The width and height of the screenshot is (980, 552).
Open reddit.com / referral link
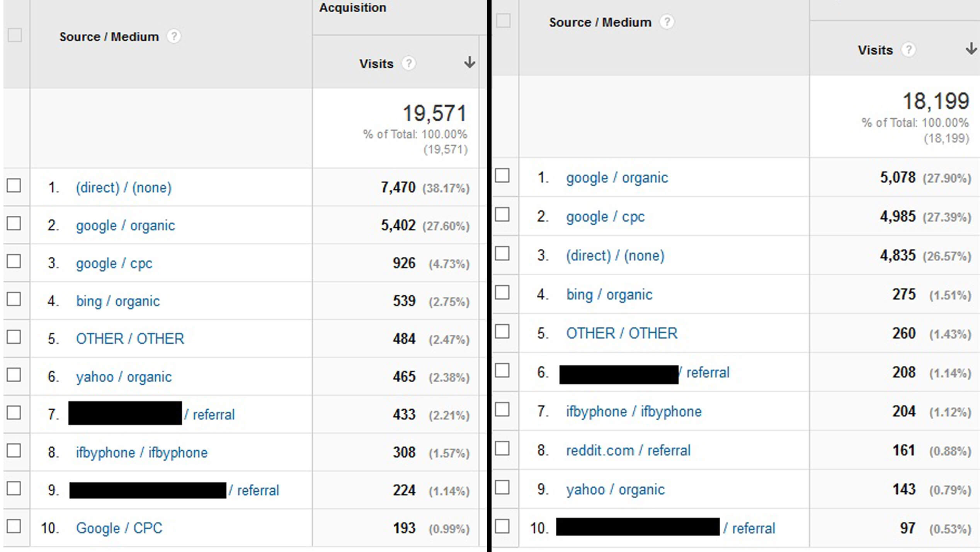click(x=628, y=450)
